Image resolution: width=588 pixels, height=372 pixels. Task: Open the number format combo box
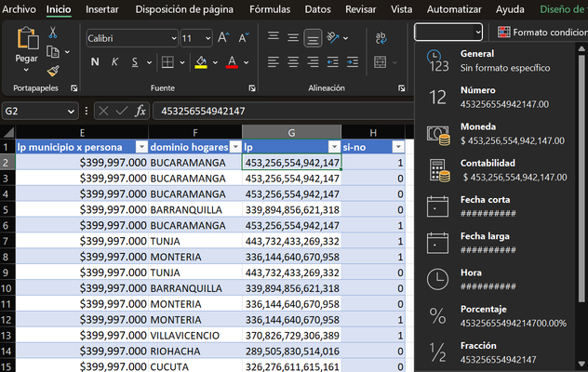448,32
